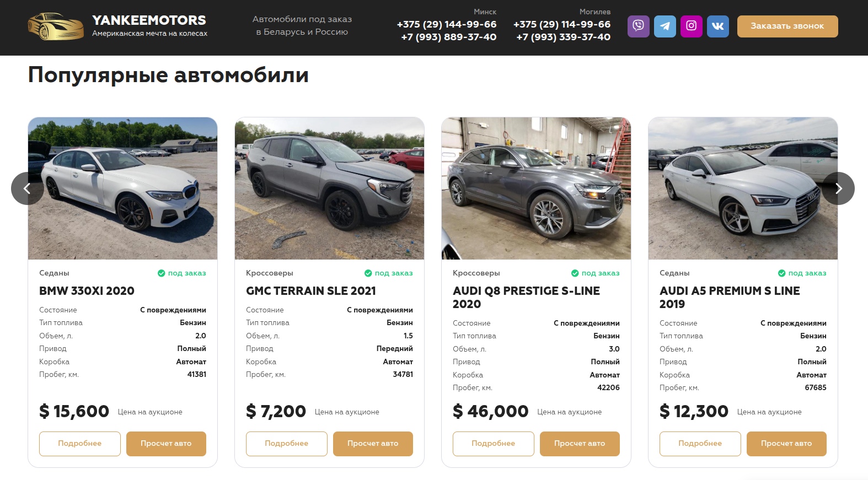Click the white BMW 330XI photo
The width and height of the screenshot is (868, 480).
122,188
